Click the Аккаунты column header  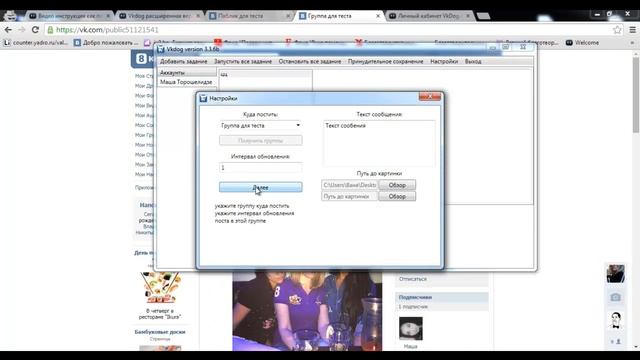(x=187, y=73)
